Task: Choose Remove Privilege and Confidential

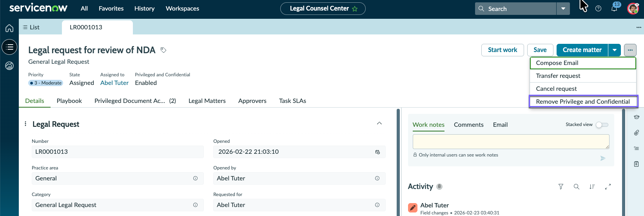Action: coord(583,102)
